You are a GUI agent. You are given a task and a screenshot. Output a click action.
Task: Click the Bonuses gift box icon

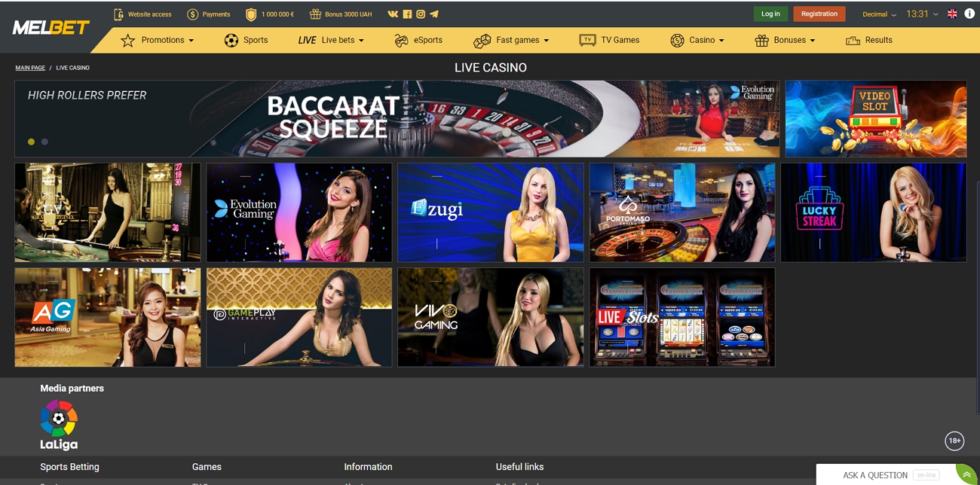click(762, 41)
